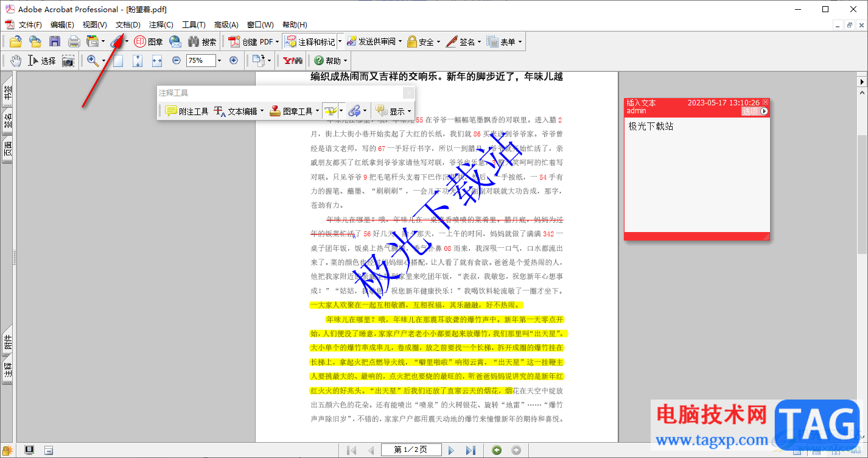Image resolution: width=868 pixels, height=458 pixels.
Task: Open the 文件(F) menu
Action: coord(30,25)
